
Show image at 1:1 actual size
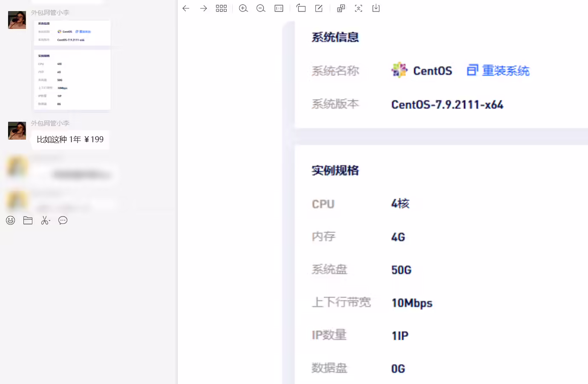pyautogui.click(x=279, y=8)
